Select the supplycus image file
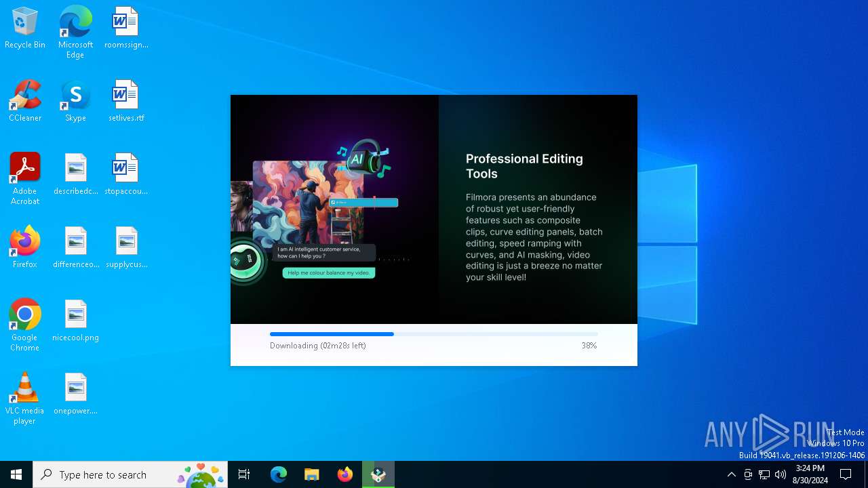 pos(126,248)
